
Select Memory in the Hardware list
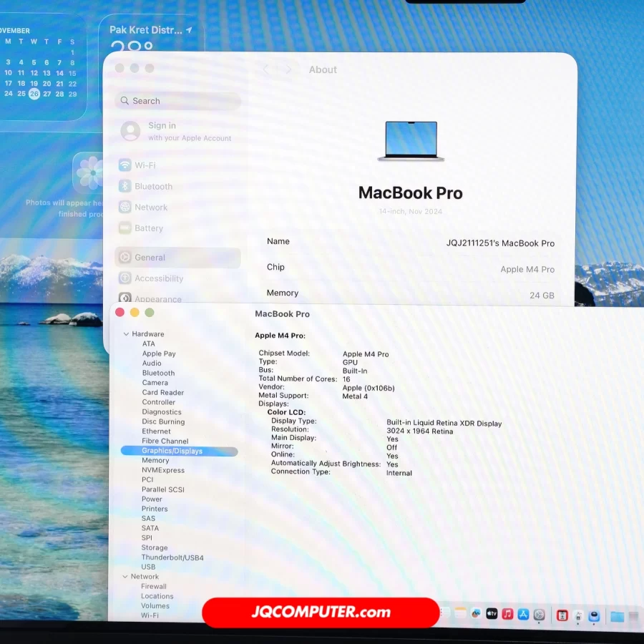click(x=155, y=461)
